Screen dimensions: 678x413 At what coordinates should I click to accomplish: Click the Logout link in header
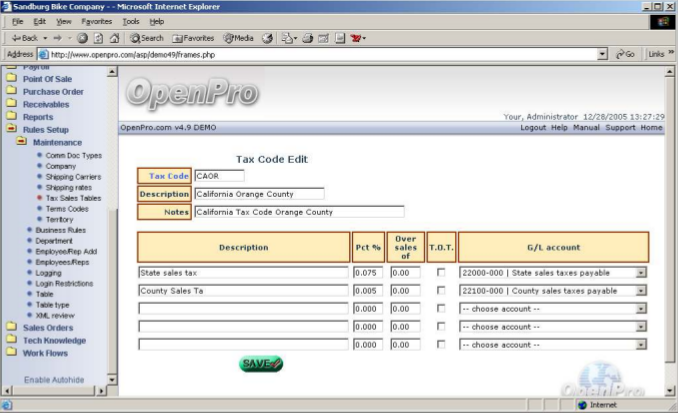pos(533,128)
